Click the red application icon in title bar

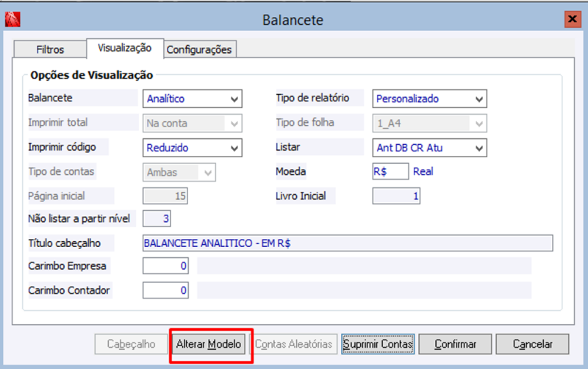(12, 20)
